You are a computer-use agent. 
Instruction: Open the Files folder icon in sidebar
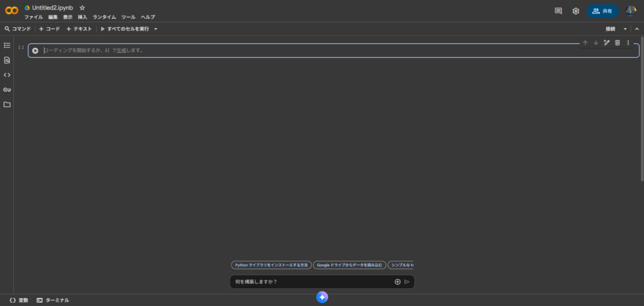[7, 105]
